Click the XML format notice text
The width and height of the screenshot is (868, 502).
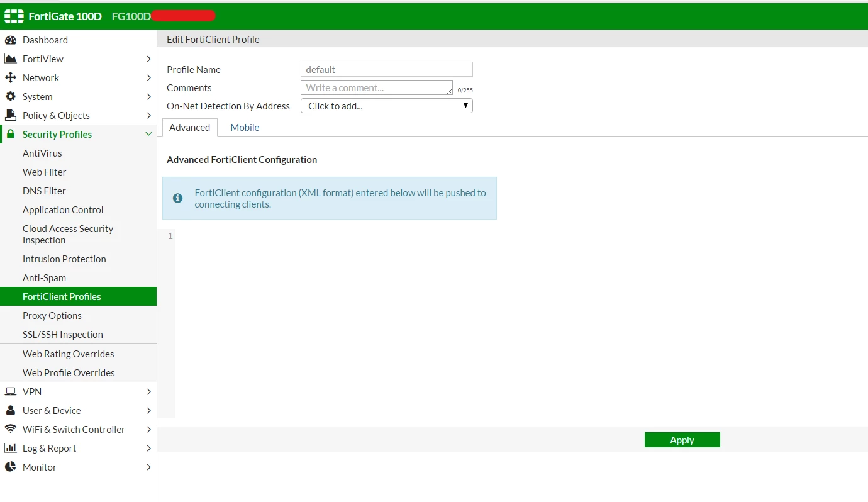pos(340,199)
